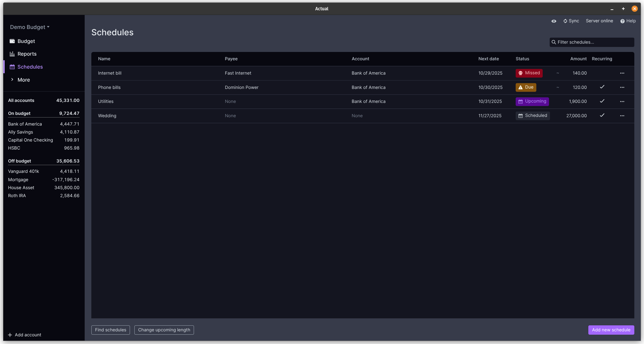Click the recurring checkmark for Phone bills
Screen dimensions: 644x344
pos(602,87)
